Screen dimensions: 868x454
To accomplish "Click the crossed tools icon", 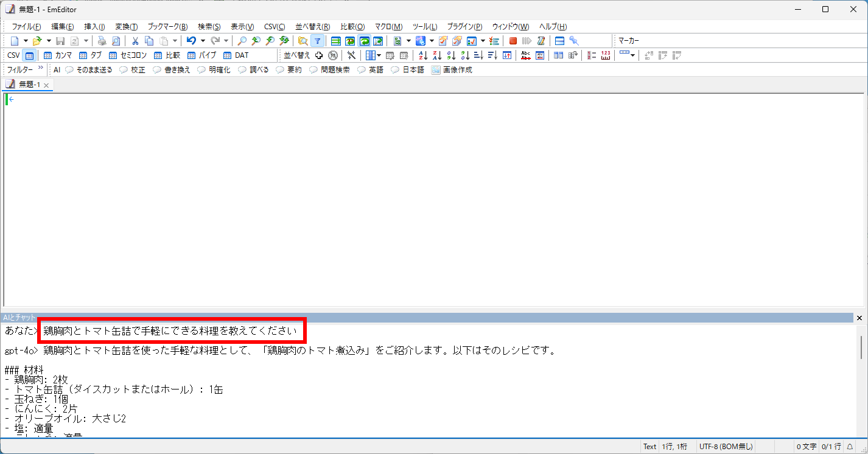I will 351,55.
